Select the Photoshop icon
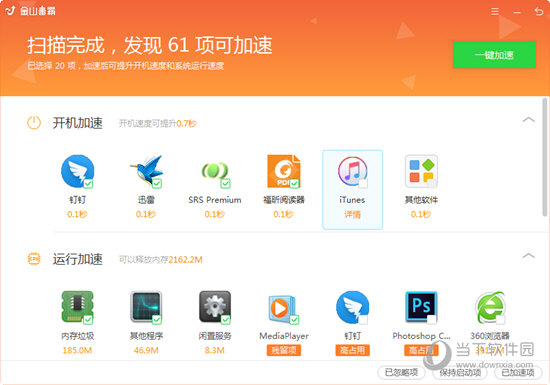Image resolution: width=550 pixels, height=385 pixels. coord(421,307)
